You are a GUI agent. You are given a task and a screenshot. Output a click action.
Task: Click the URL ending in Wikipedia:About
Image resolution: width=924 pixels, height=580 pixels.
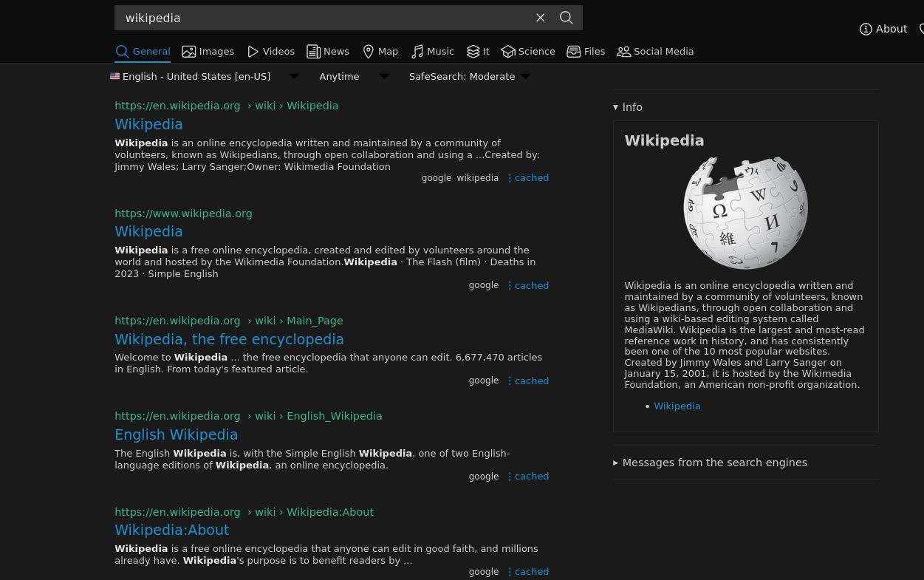click(x=244, y=512)
